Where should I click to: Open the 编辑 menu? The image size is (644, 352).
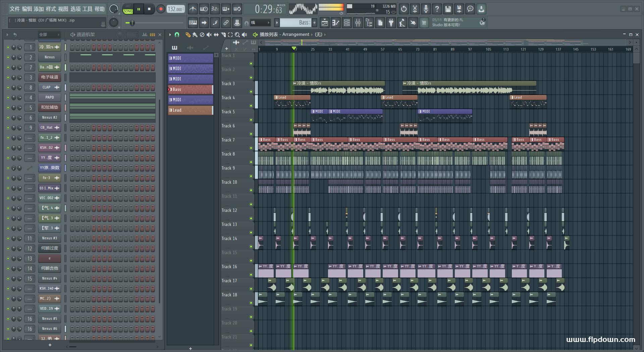pyautogui.click(x=27, y=9)
